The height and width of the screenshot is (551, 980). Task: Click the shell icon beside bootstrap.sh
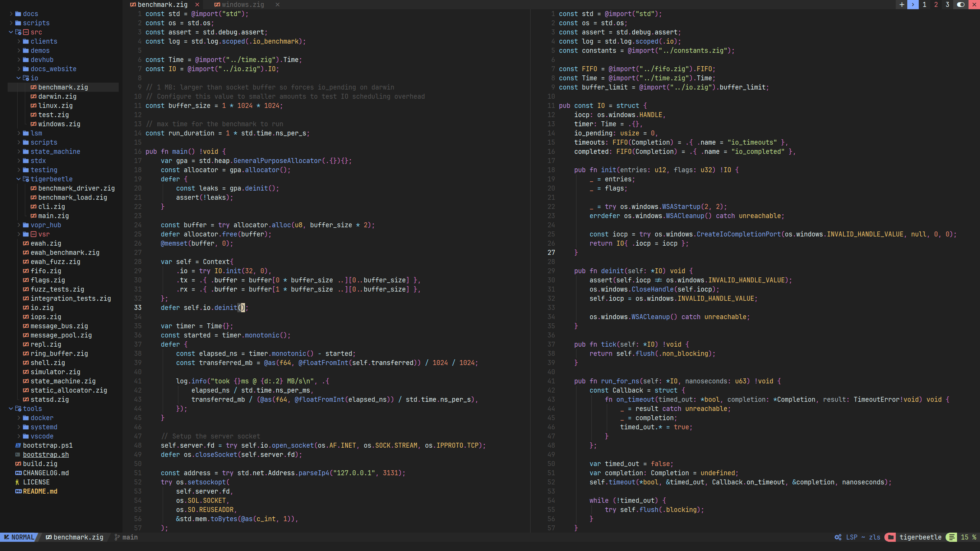[18, 455]
